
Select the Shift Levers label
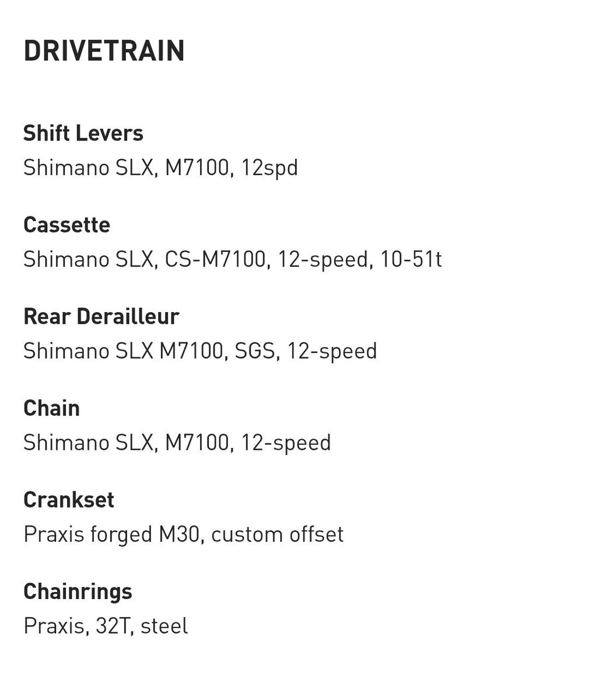(83, 134)
